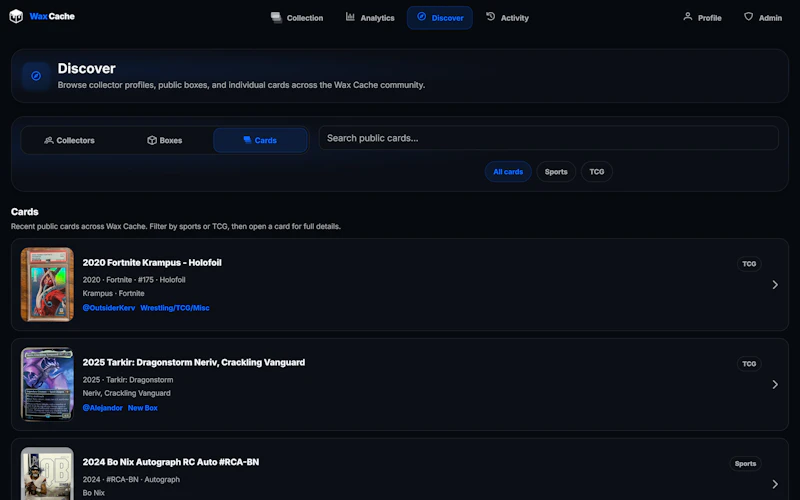Open the New Box link
This screenshot has height=500, width=800.
pyautogui.click(x=143, y=408)
